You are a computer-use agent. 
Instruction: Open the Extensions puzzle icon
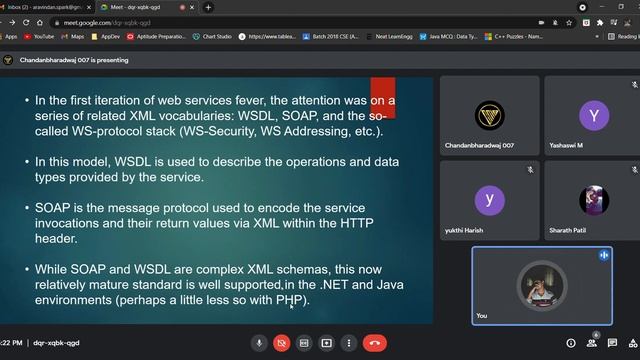(x=600, y=23)
